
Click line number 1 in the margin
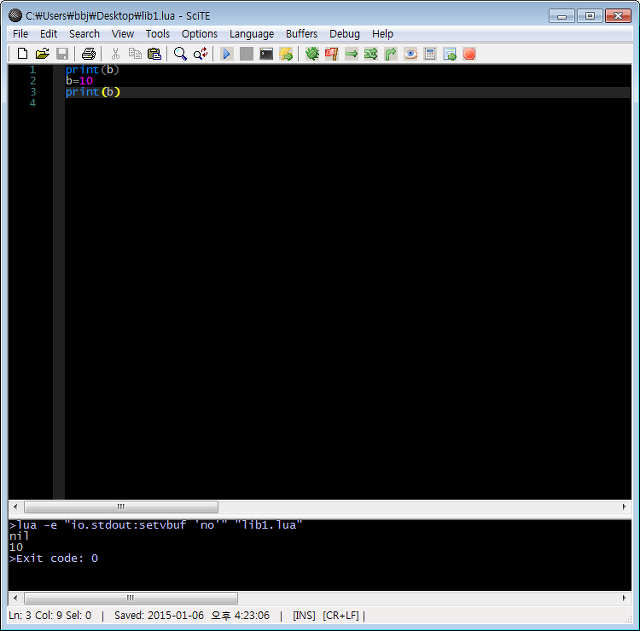coord(33,70)
